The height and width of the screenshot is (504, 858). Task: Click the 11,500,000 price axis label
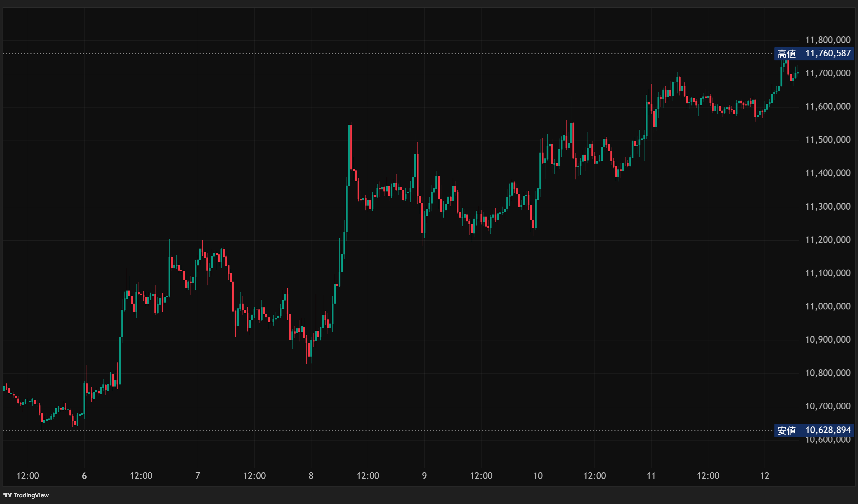click(x=828, y=140)
